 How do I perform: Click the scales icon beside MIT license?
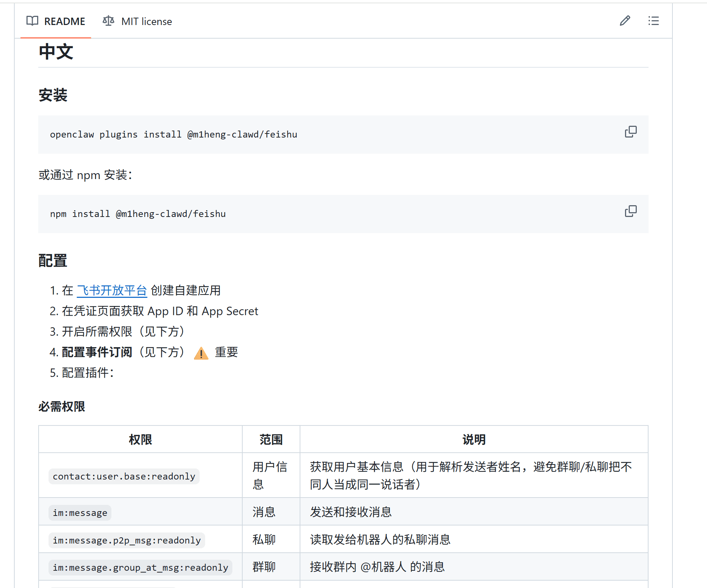point(108,21)
